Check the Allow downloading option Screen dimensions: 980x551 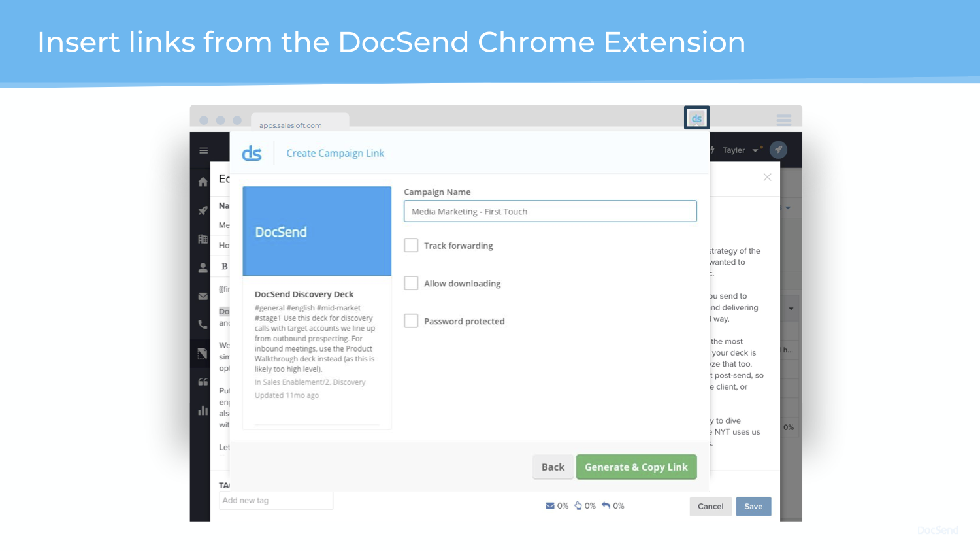pyautogui.click(x=411, y=283)
